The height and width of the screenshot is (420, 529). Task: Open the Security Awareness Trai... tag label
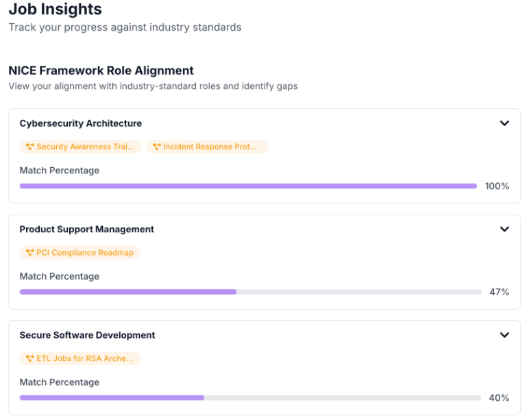pos(86,147)
